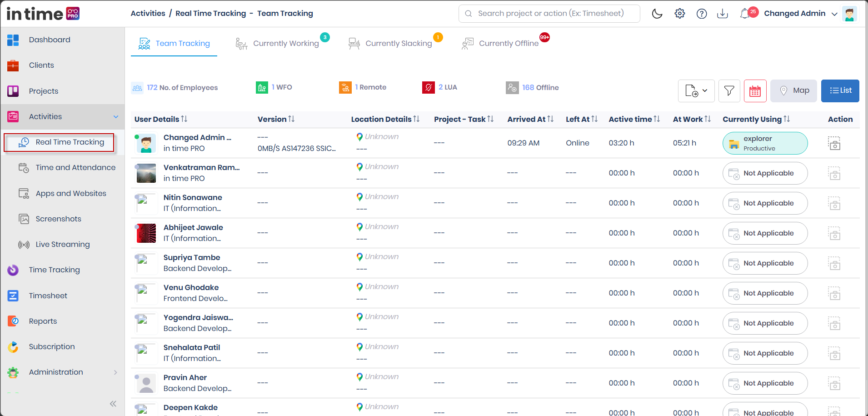The image size is (868, 416).
Task: Open settings gear icon
Action: point(680,14)
